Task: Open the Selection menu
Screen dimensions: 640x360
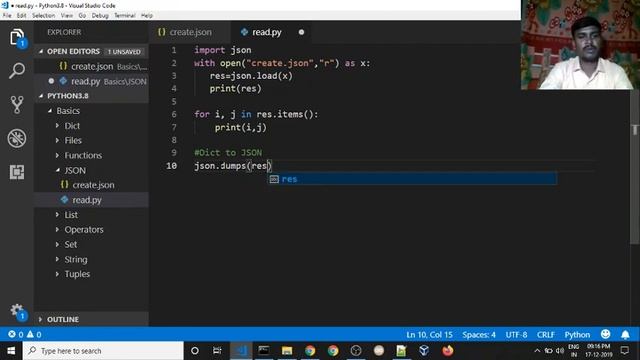Action: [43, 16]
